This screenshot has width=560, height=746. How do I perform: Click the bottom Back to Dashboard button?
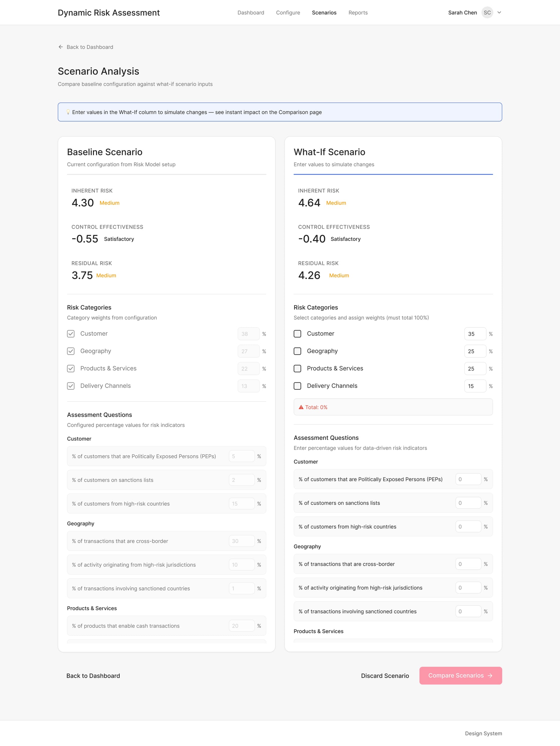(x=93, y=675)
